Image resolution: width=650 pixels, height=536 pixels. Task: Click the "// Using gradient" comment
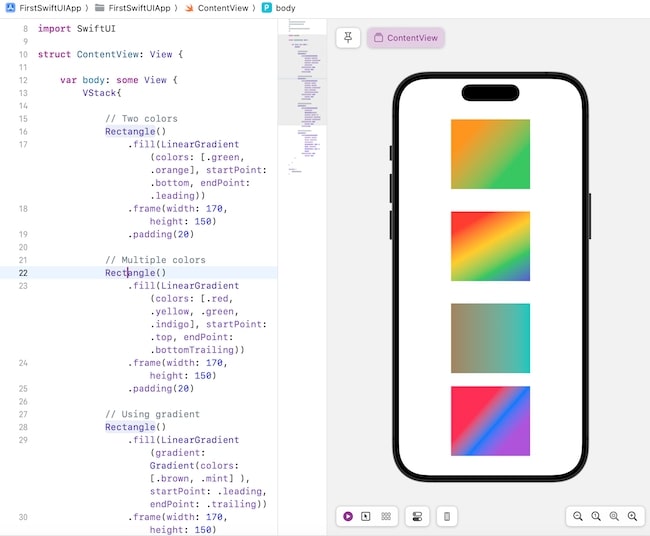pos(153,414)
